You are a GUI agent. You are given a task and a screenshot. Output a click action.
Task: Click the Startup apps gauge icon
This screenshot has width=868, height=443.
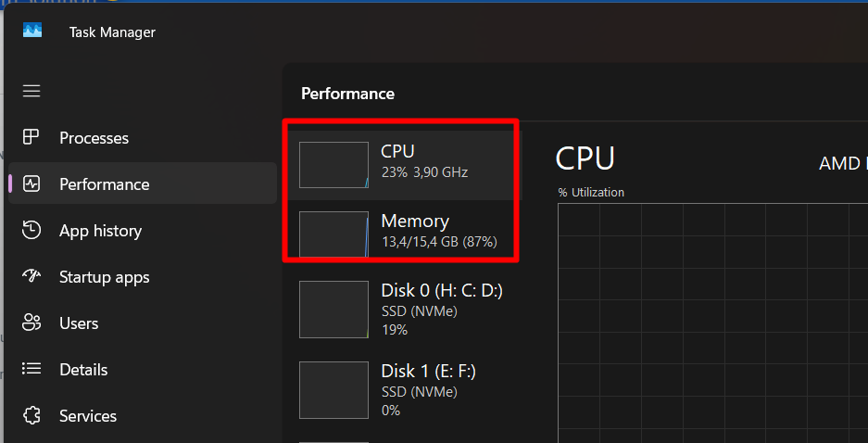tap(31, 276)
